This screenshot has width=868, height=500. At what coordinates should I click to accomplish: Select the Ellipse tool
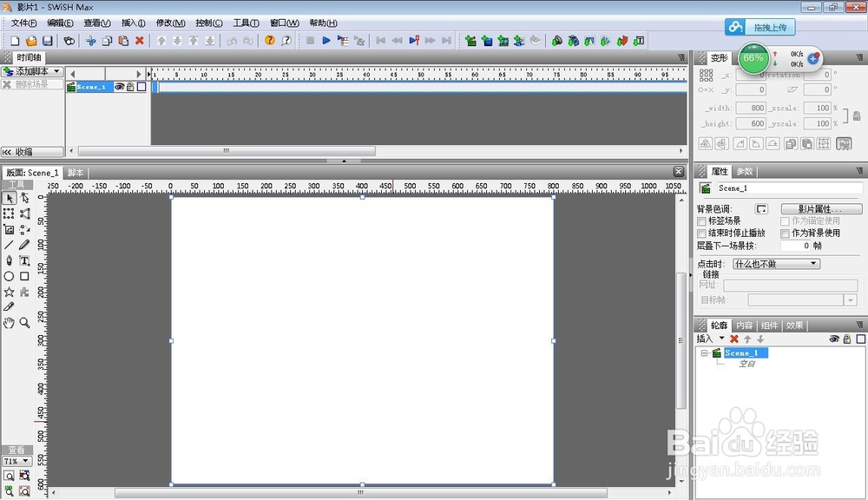[x=10, y=276]
